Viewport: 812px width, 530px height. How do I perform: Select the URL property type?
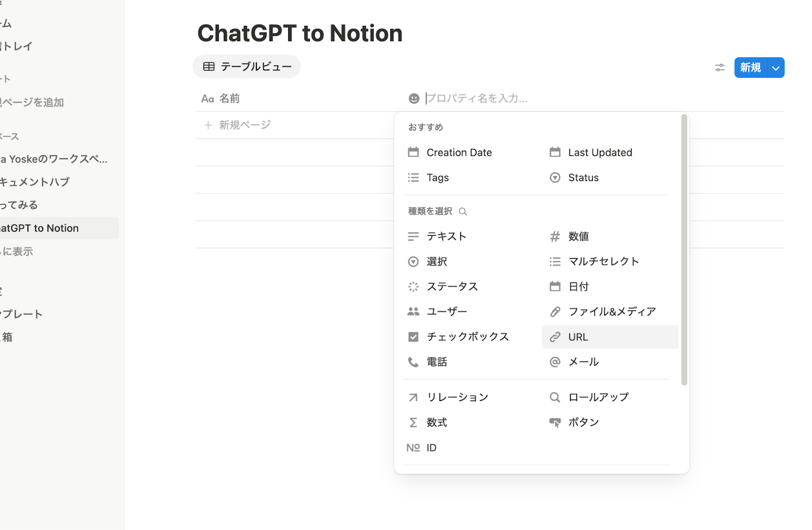(x=578, y=336)
